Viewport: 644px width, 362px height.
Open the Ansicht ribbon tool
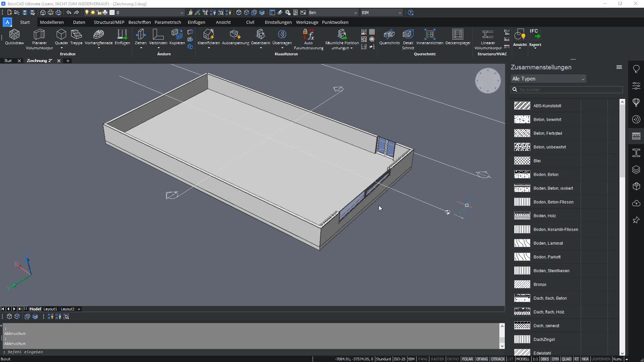(x=520, y=38)
